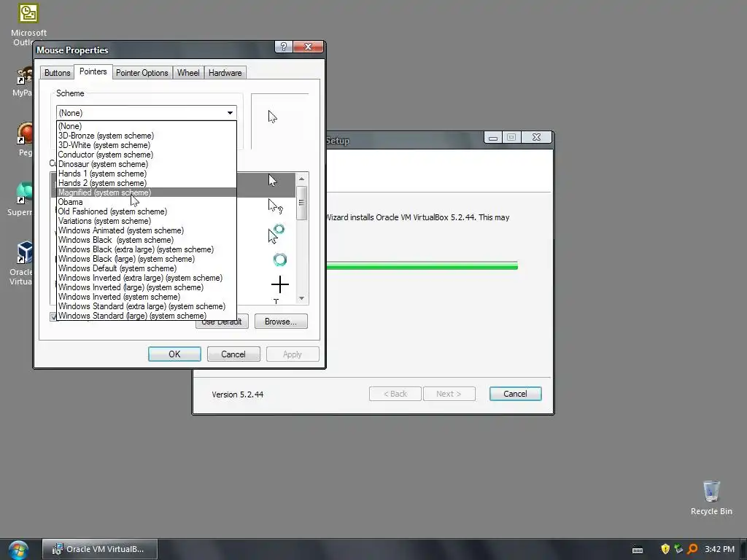This screenshot has height=560, width=747.
Task: Pick Windows Inverted (large) scheme
Action: tap(146, 287)
